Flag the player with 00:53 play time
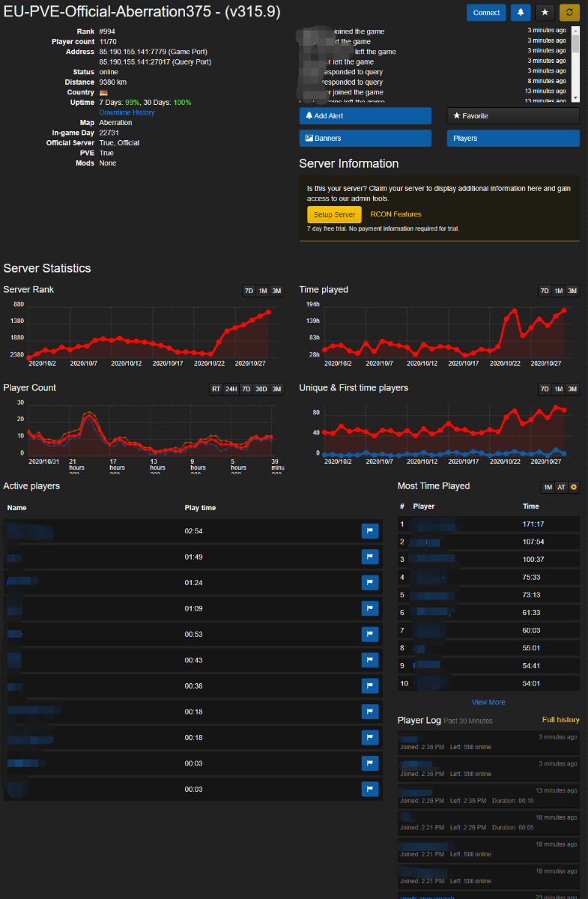This screenshot has width=588, height=899. tap(370, 635)
